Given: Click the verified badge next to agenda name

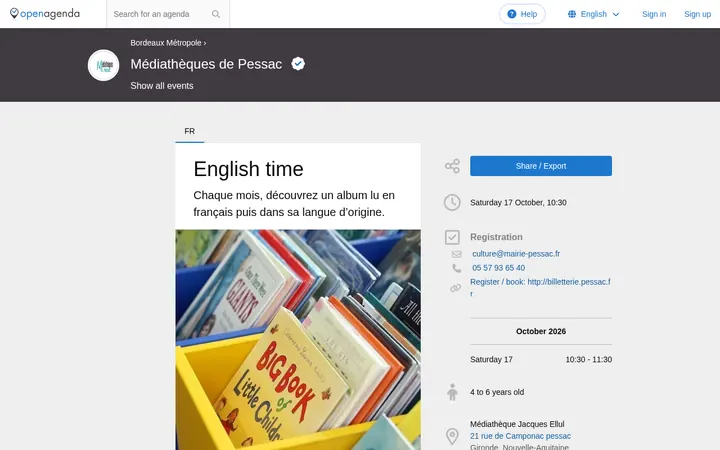Looking at the screenshot, I should pyautogui.click(x=298, y=64).
